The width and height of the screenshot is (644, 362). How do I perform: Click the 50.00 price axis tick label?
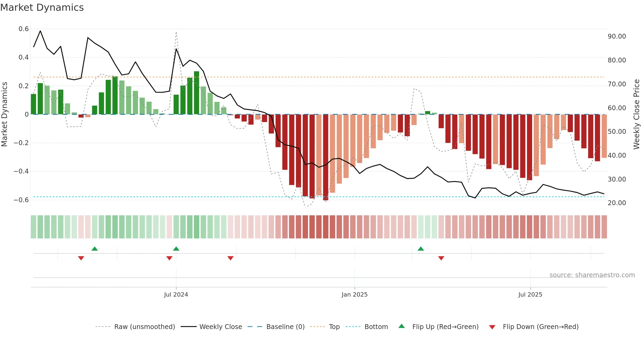[x=617, y=132]
